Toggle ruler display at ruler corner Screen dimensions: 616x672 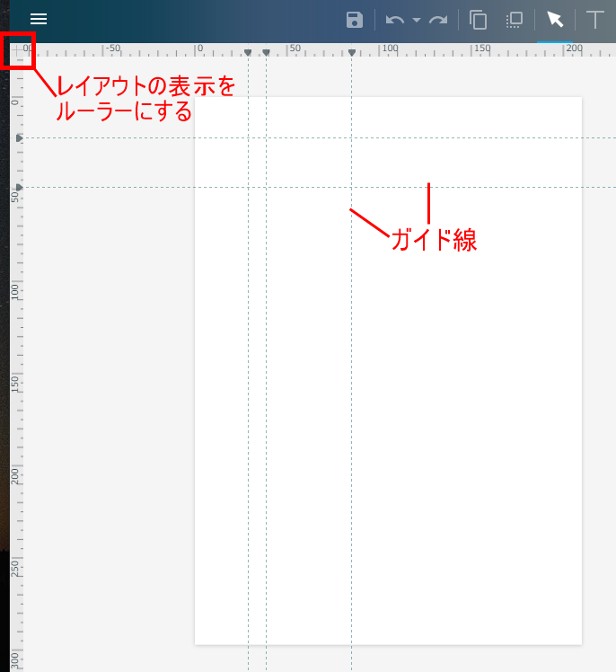(19, 51)
